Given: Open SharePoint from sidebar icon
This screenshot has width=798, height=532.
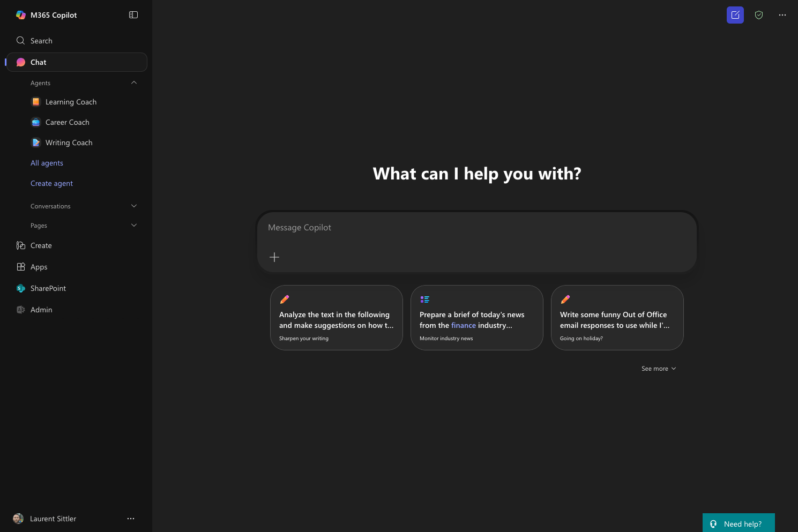Looking at the screenshot, I should tap(21, 288).
